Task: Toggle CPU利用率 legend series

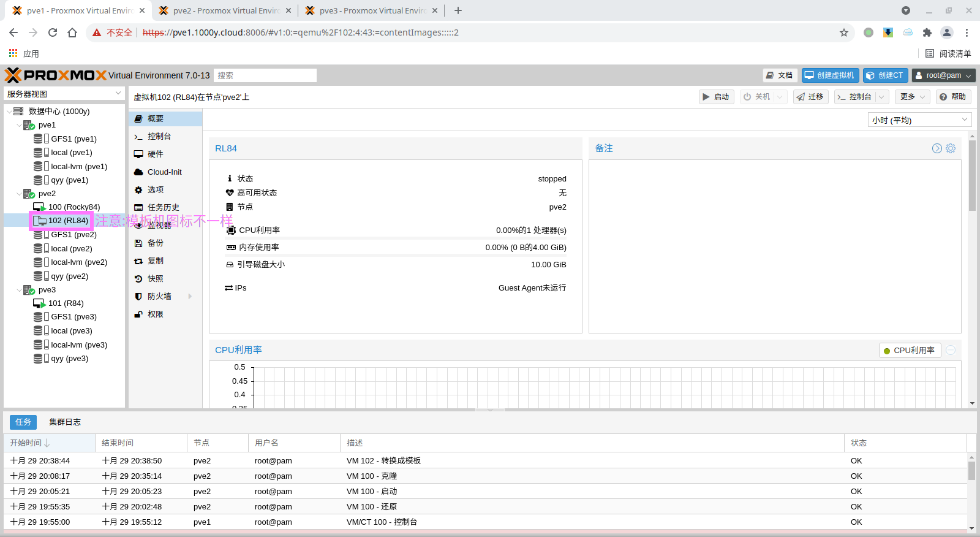Action: click(910, 351)
